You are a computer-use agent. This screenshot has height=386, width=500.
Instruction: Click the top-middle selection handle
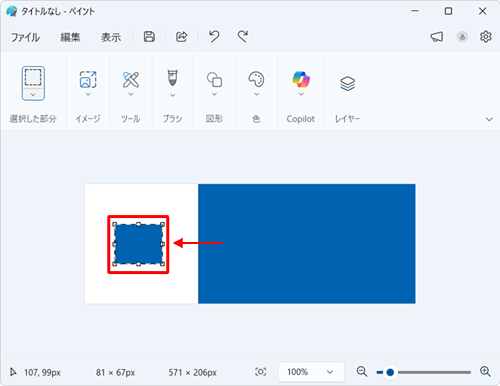[139, 225]
